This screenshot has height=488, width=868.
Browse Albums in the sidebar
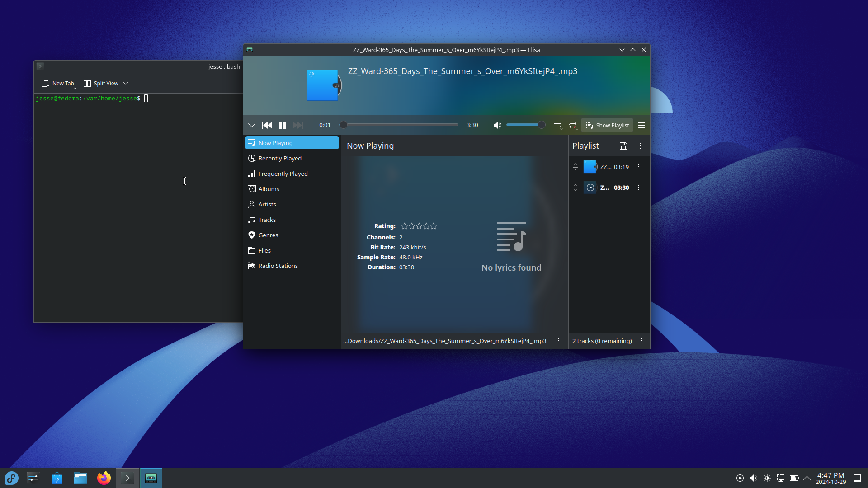[292, 189]
